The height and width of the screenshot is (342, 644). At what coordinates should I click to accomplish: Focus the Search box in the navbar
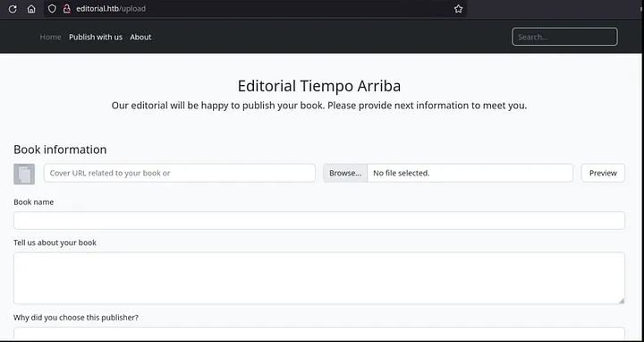pyautogui.click(x=564, y=37)
